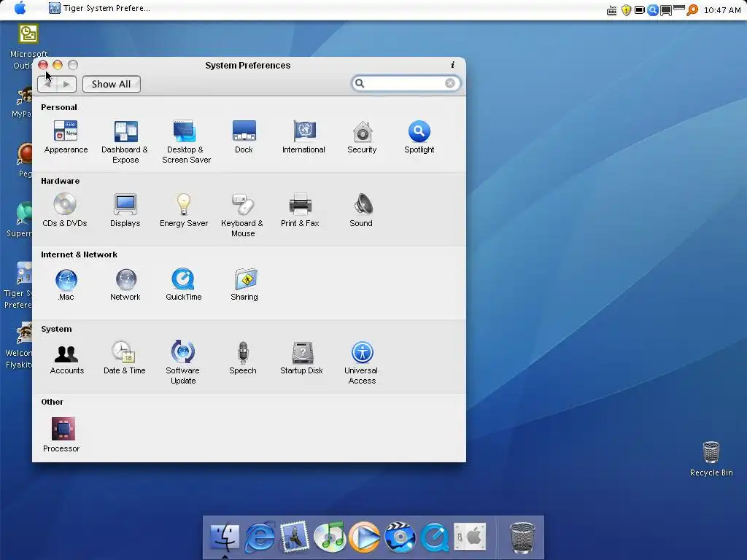Click the info 'i' button in title bar
The image size is (747, 560).
[452, 65]
